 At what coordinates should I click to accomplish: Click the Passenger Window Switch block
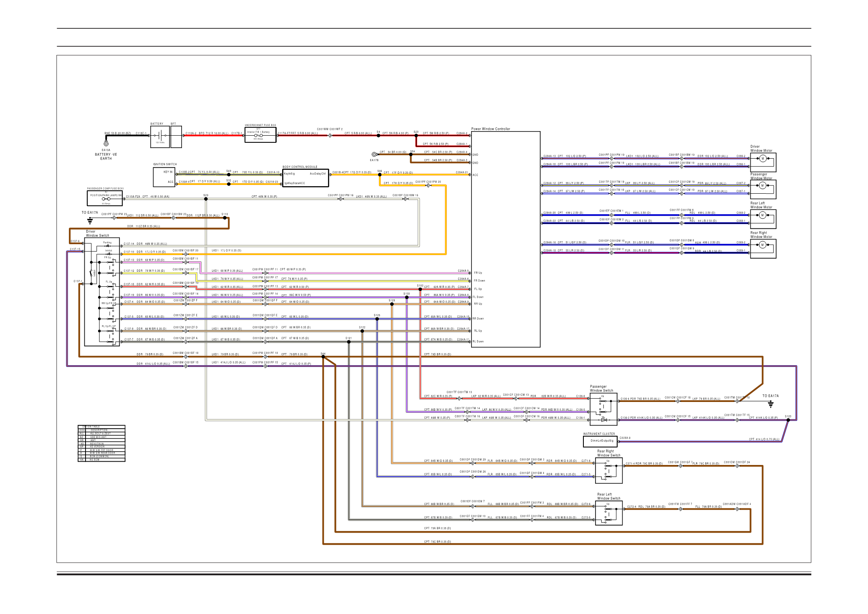[603, 409]
